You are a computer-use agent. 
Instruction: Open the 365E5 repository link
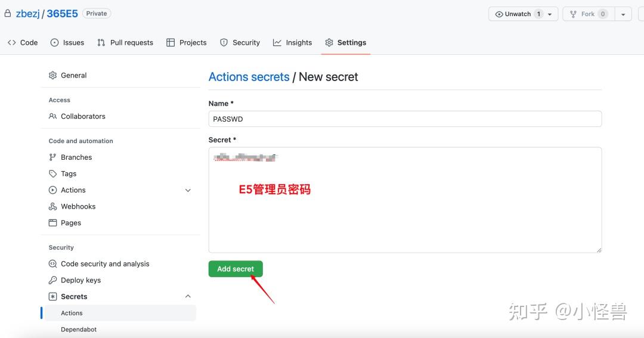[62, 14]
